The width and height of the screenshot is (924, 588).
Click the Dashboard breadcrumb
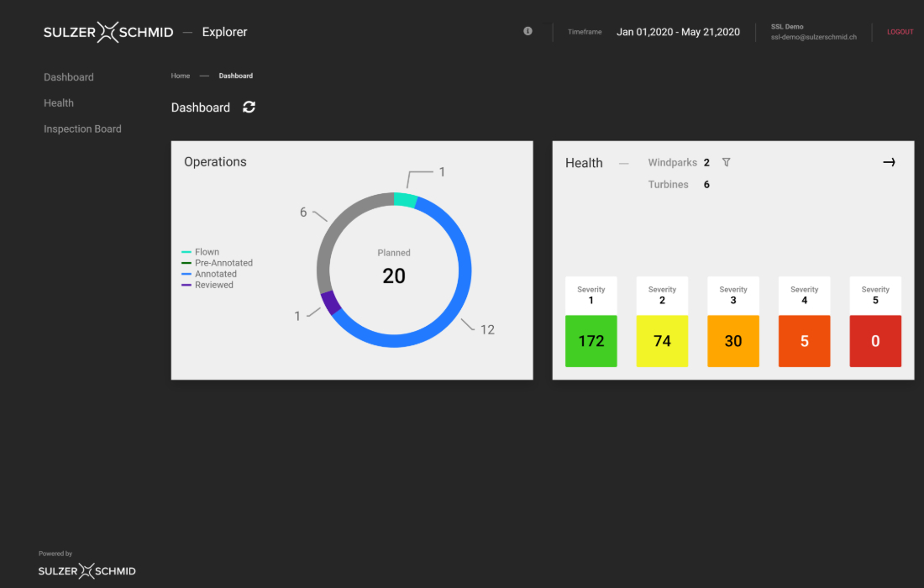pyautogui.click(x=236, y=76)
